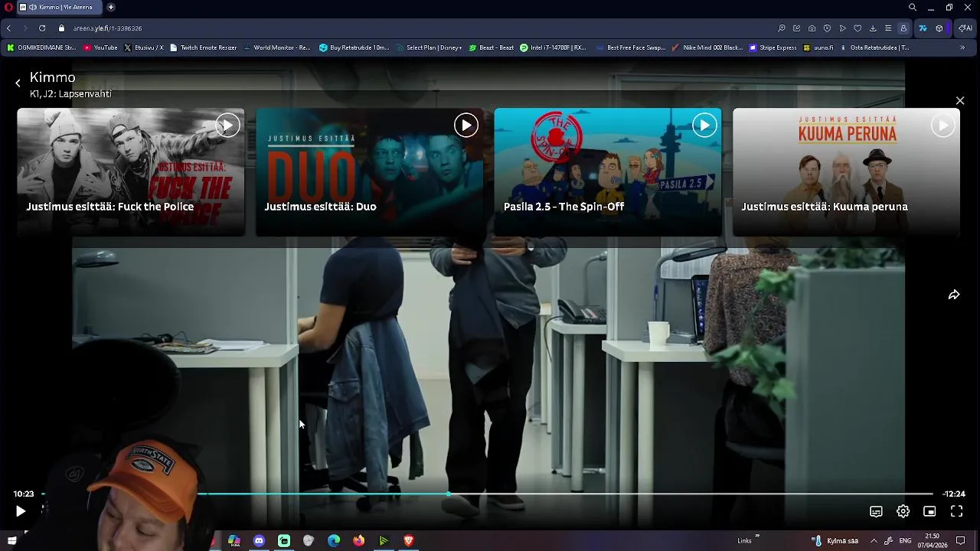Image resolution: width=980 pixels, height=551 pixels.
Task: Click the Kimmo series title
Action: 53,77
